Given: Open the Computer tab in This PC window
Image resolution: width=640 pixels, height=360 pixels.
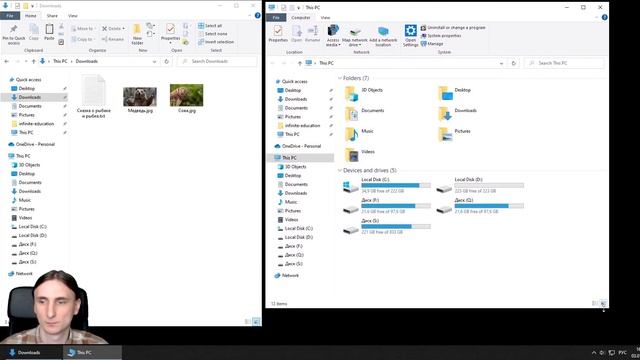Looking at the screenshot, I should [301, 18].
